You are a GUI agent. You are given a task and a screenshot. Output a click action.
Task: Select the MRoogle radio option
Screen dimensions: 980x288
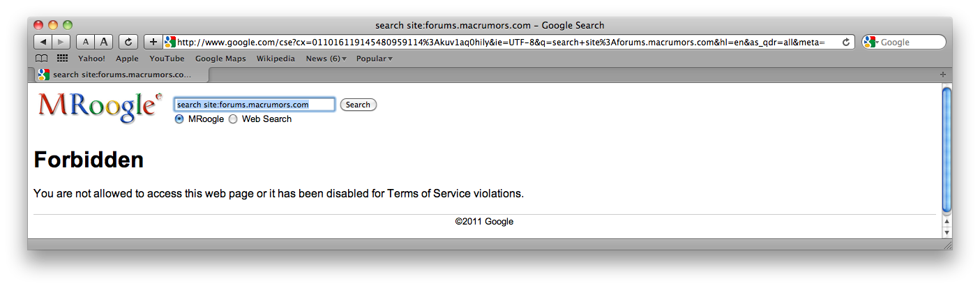pos(179,119)
